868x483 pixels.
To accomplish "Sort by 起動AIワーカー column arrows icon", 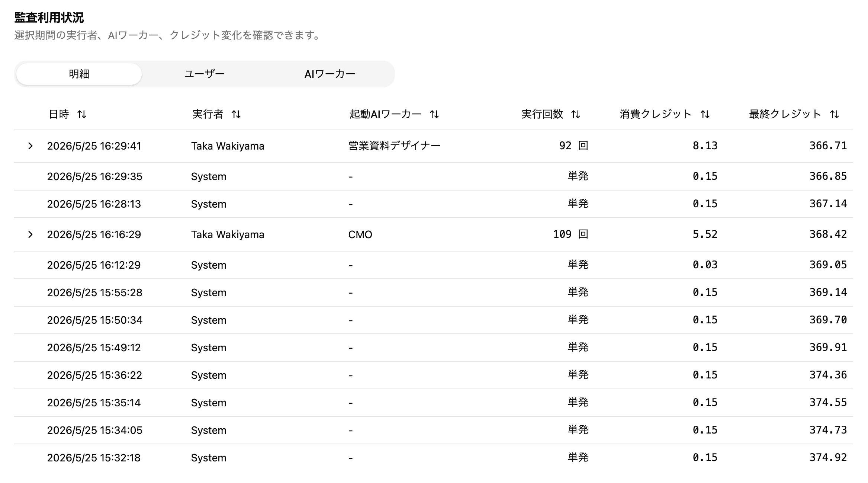I will (x=434, y=114).
